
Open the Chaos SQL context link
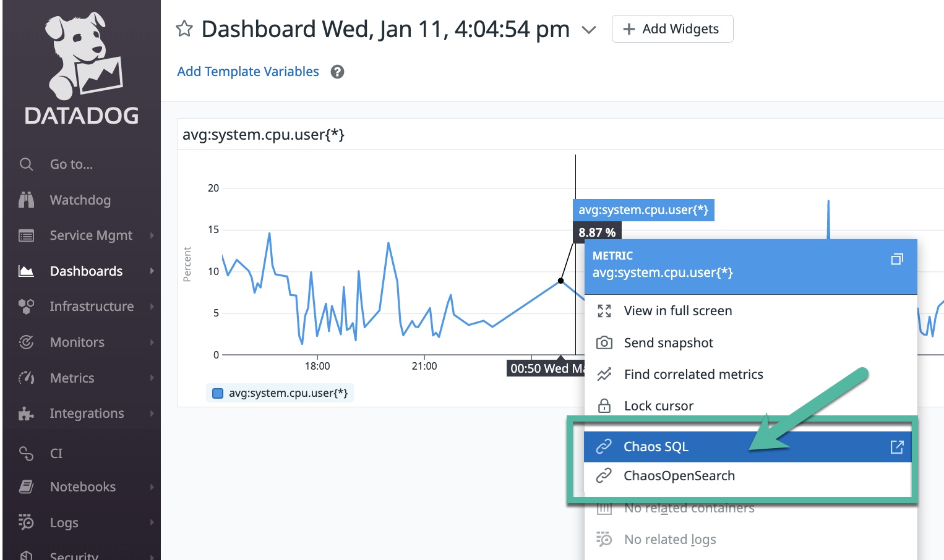pos(748,447)
